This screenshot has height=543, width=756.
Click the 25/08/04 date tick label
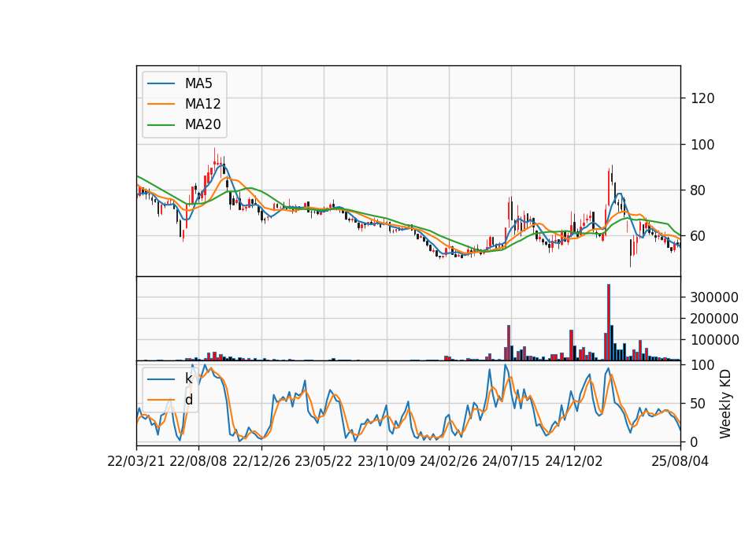click(x=680, y=461)
